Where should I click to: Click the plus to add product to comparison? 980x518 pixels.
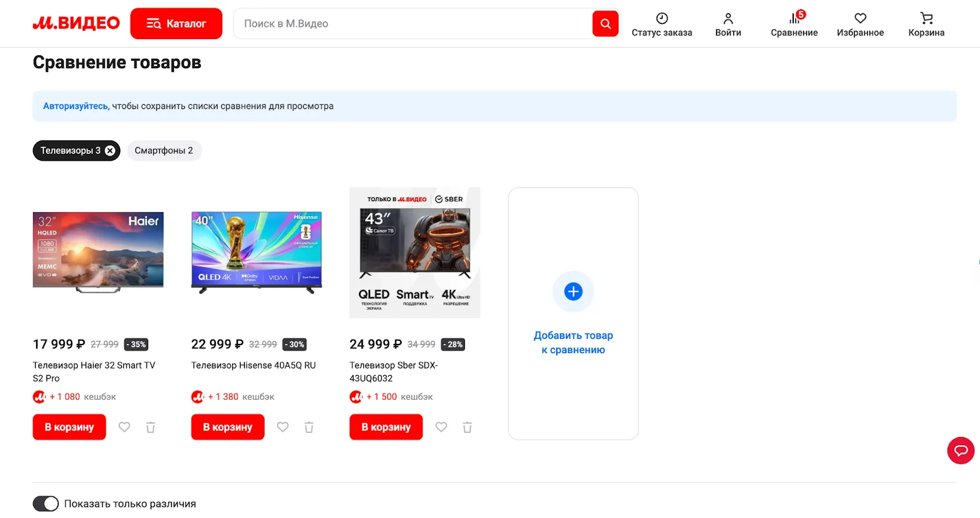(x=573, y=292)
